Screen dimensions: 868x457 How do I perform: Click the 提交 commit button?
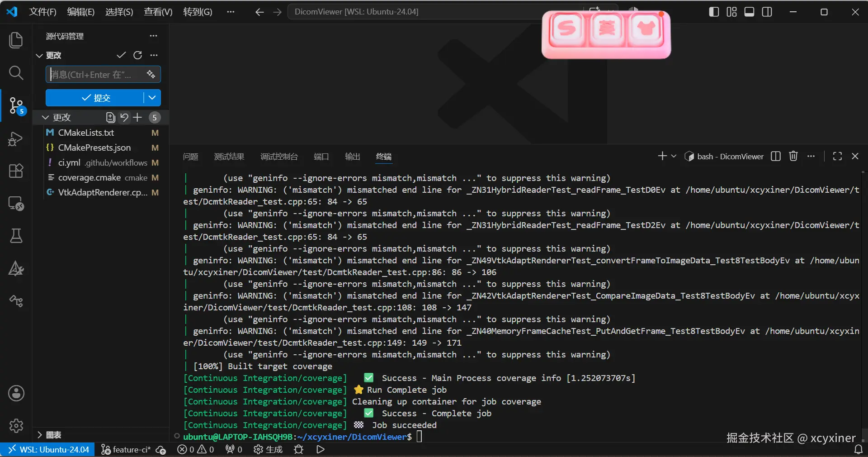click(x=95, y=98)
